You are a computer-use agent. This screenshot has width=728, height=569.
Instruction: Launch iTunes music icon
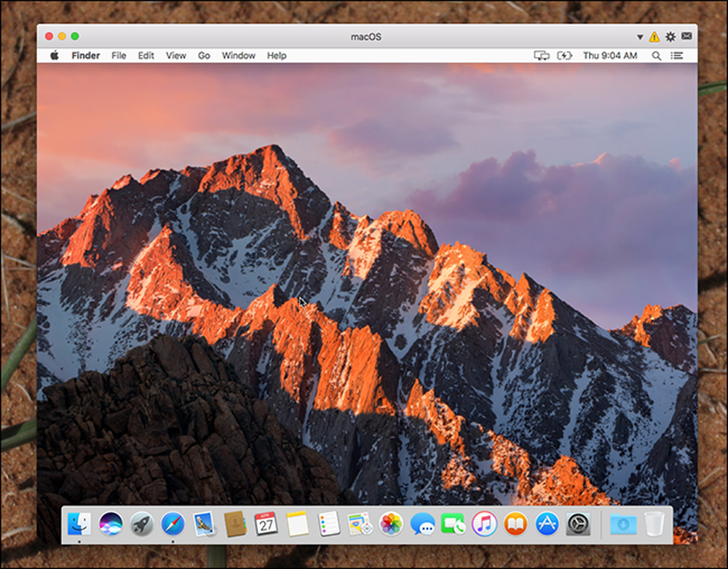pos(484,524)
